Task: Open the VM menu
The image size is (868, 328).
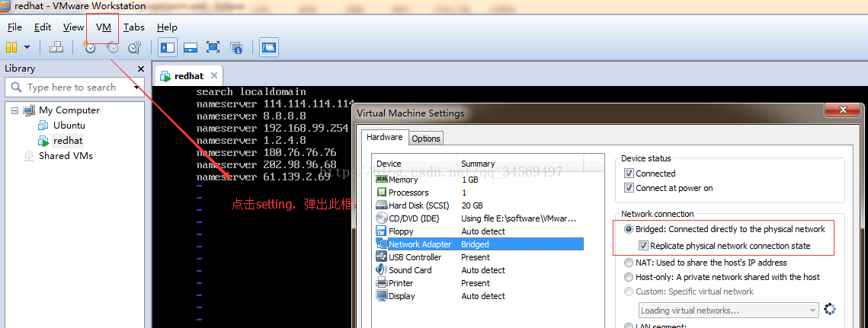Action: click(104, 27)
